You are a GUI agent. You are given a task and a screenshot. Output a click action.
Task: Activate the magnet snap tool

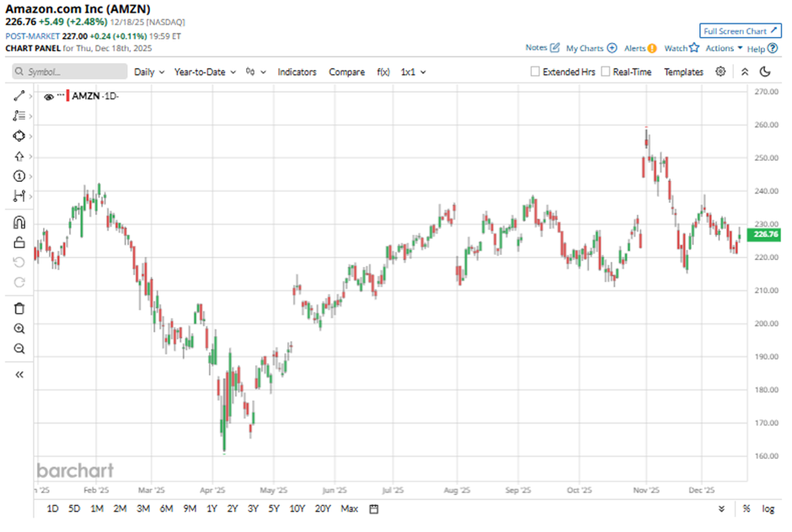pyautogui.click(x=19, y=223)
